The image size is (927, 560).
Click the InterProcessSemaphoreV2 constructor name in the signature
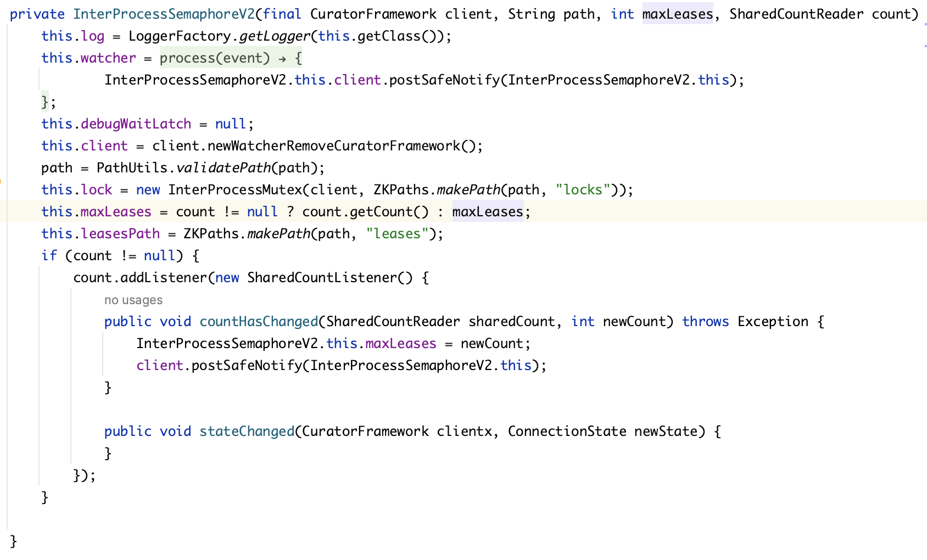(x=164, y=14)
